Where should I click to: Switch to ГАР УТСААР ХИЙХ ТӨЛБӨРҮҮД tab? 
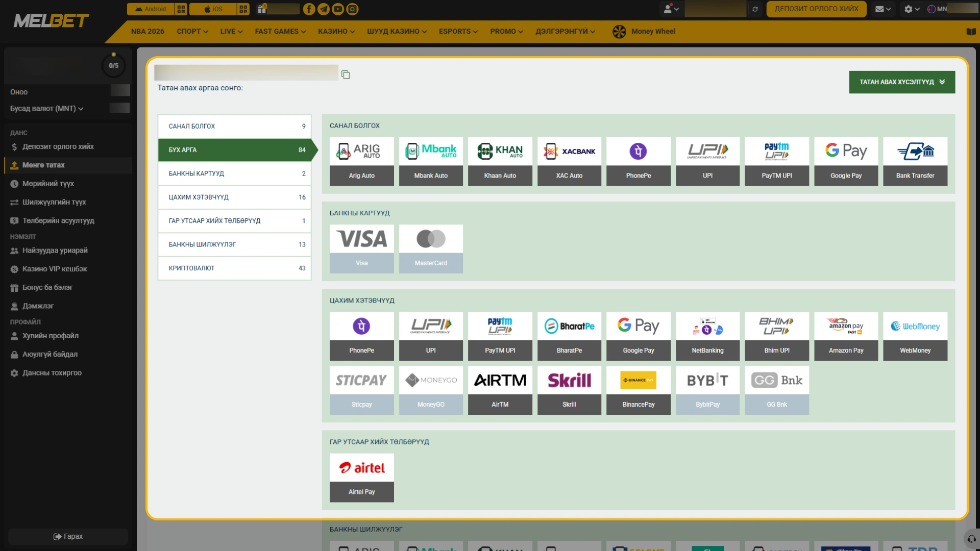pyautogui.click(x=234, y=221)
